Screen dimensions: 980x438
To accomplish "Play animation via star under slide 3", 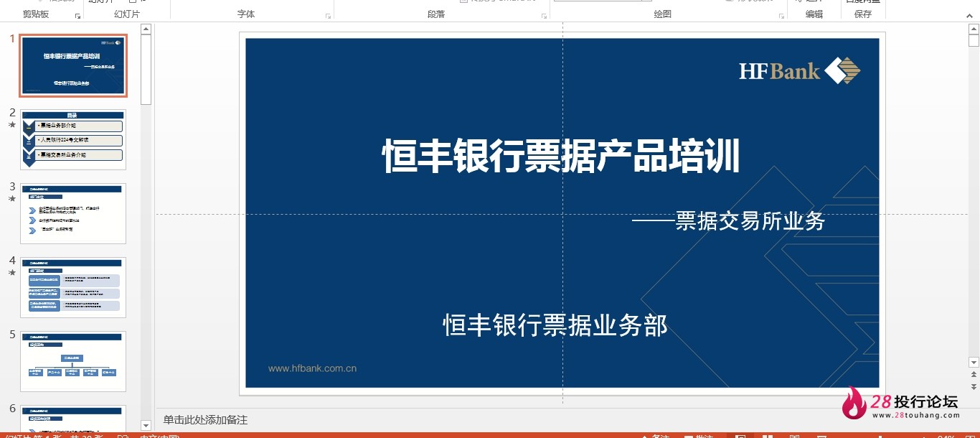I will (11, 199).
